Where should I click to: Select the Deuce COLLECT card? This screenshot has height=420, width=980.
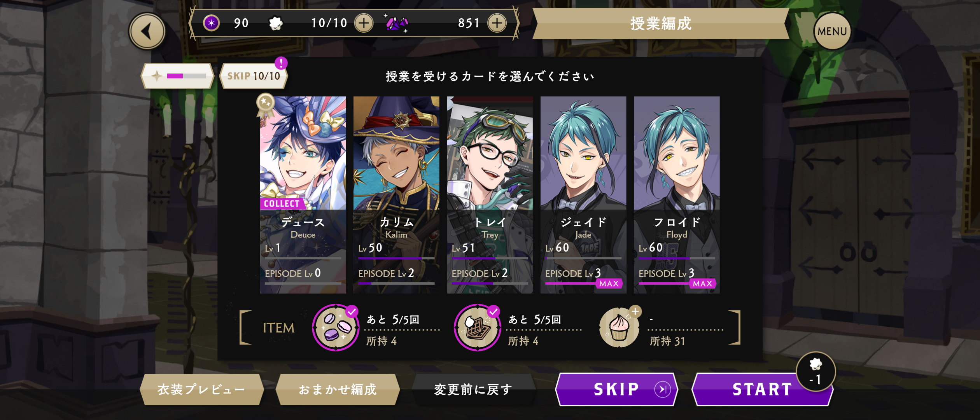303,195
